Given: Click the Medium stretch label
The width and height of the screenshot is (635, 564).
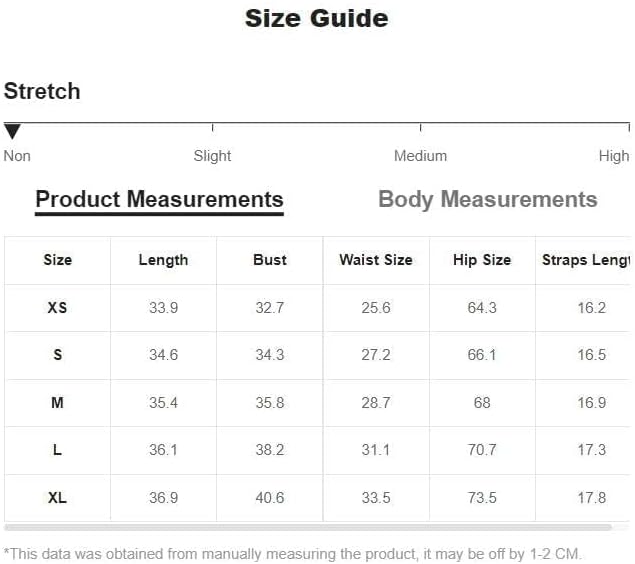Looking at the screenshot, I should pyautogui.click(x=420, y=156).
